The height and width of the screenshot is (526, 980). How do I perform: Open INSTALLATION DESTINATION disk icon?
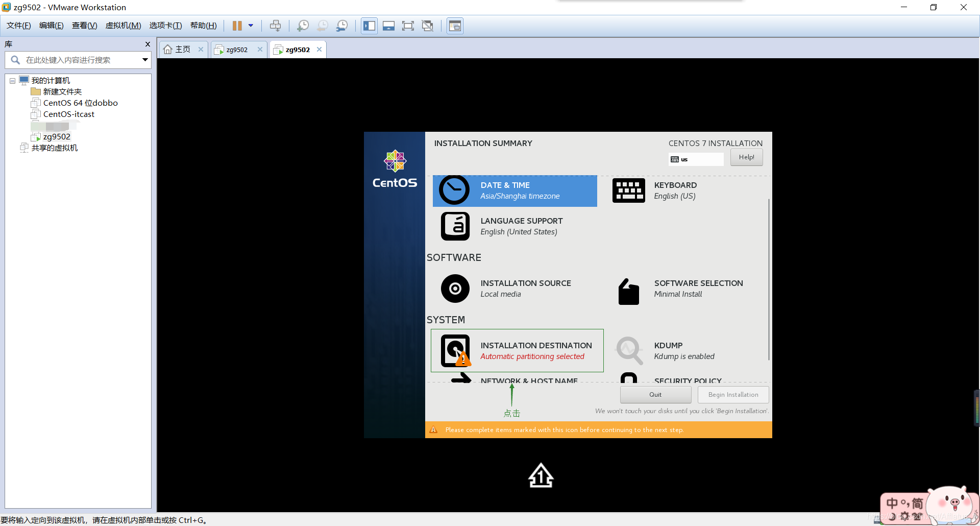[456, 351]
